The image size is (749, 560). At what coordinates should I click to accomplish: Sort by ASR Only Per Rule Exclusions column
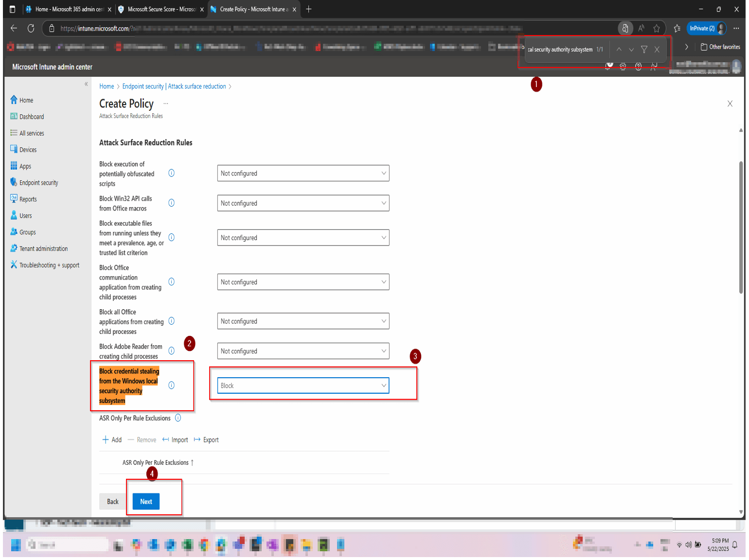click(158, 463)
